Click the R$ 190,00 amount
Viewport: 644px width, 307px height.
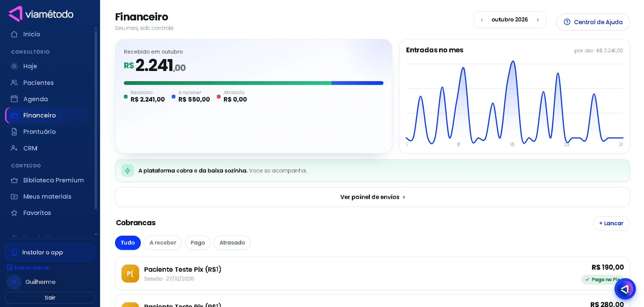tap(608, 267)
